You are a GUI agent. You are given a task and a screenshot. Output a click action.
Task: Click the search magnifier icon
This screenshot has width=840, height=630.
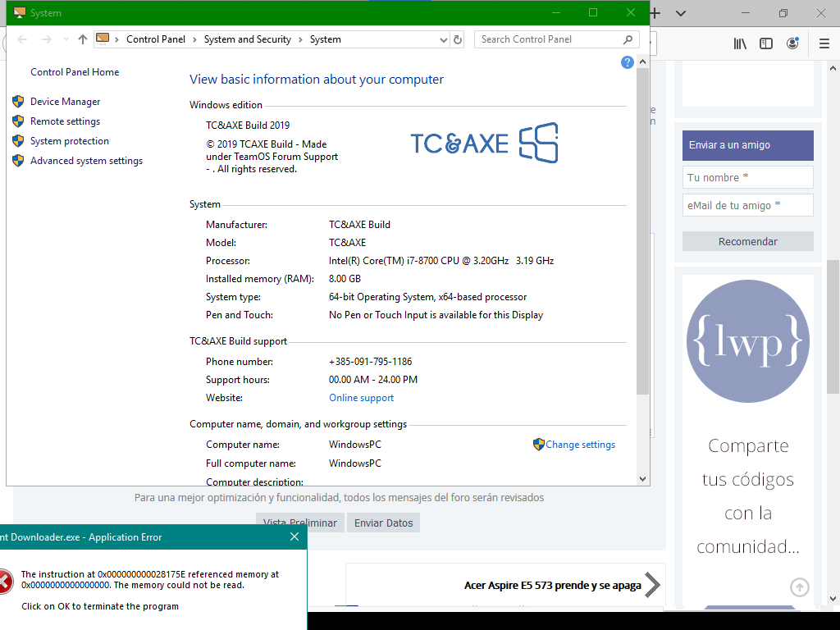628,39
